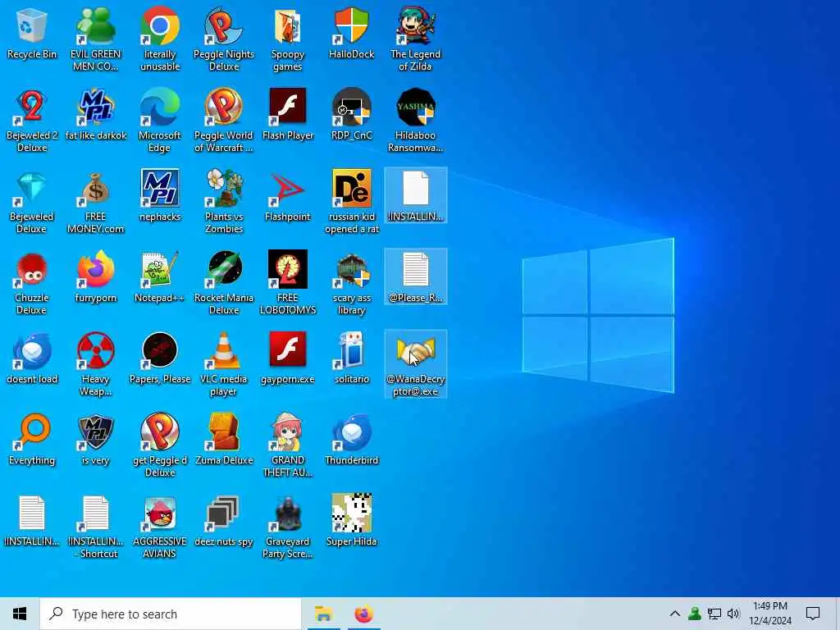
Task: Click the green person tray icon
Action: tap(694, 614)
